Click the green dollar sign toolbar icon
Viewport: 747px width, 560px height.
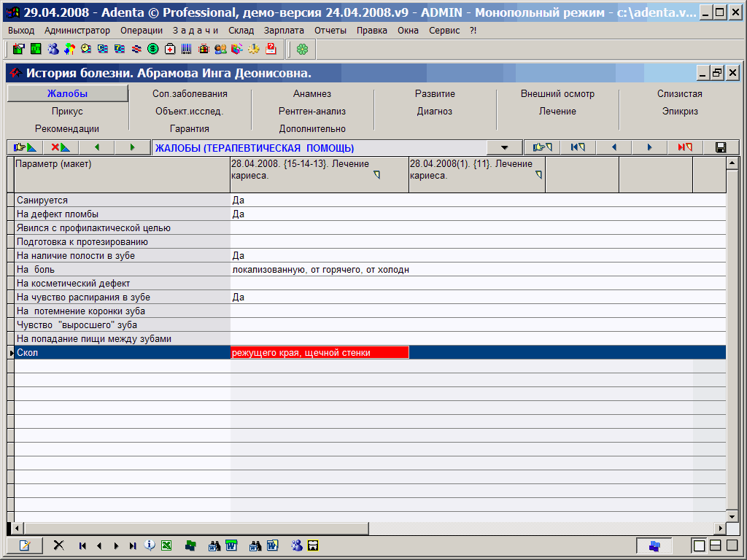pos(153,49)
